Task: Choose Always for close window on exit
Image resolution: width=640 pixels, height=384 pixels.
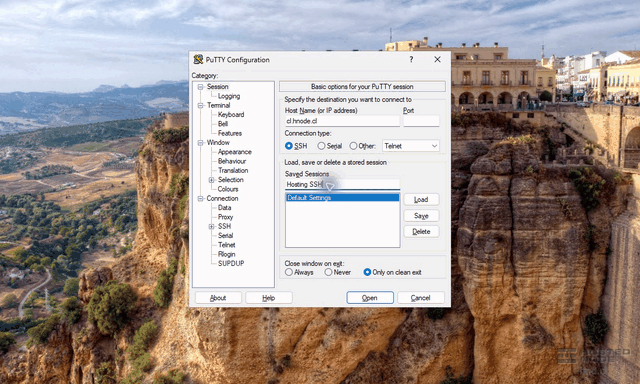Action: 289,272
